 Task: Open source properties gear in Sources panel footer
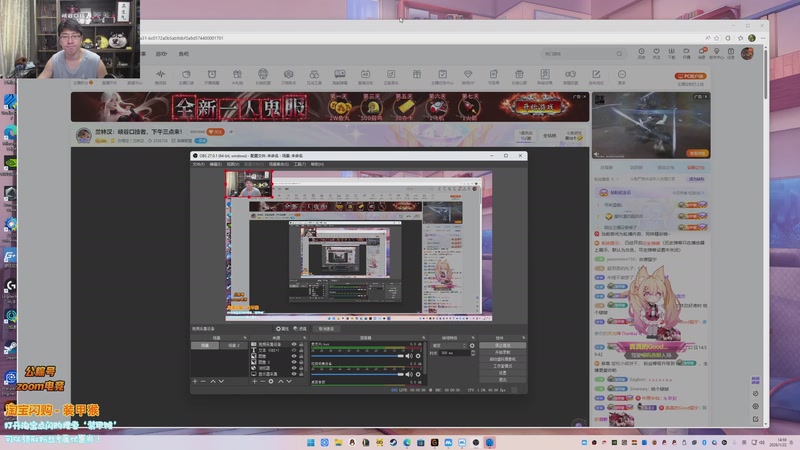tap(271, 381)
